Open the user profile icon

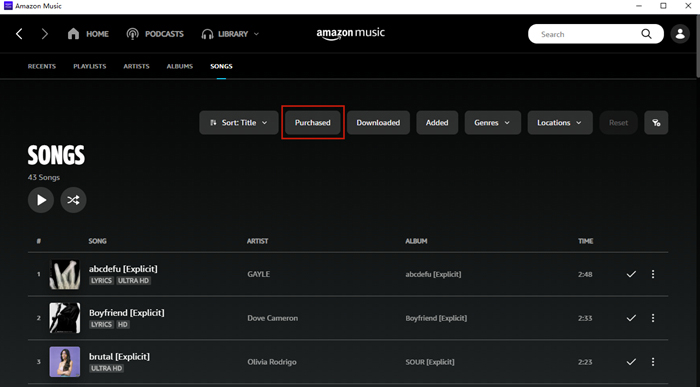point(680,34)
